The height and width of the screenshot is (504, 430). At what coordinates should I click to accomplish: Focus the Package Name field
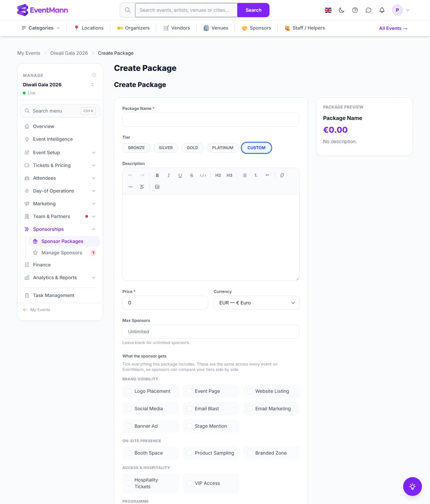click(211, 120)
